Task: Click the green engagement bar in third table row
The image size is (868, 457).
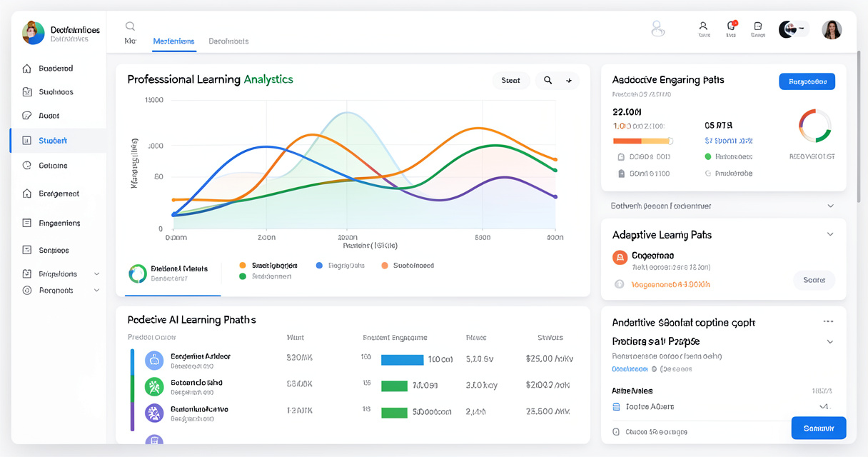Action: coord(394,412)
